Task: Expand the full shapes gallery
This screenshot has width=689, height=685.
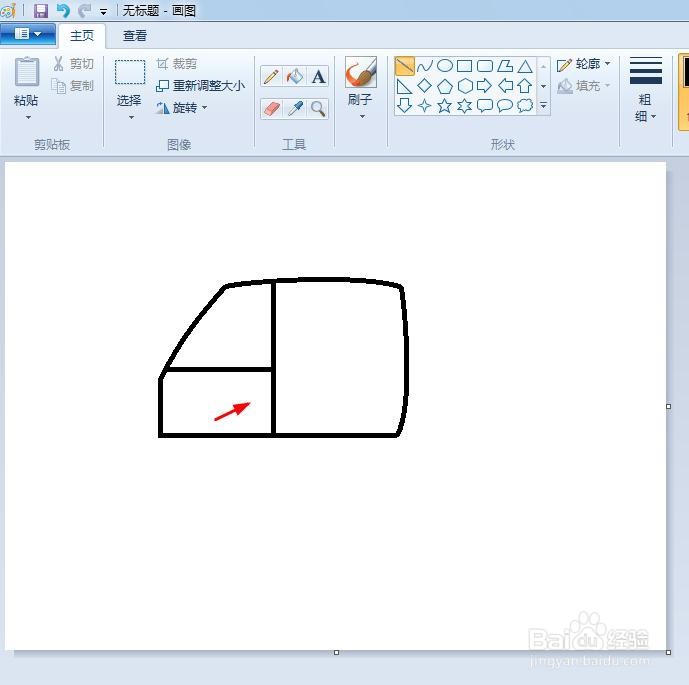Action: click(544, 105)
